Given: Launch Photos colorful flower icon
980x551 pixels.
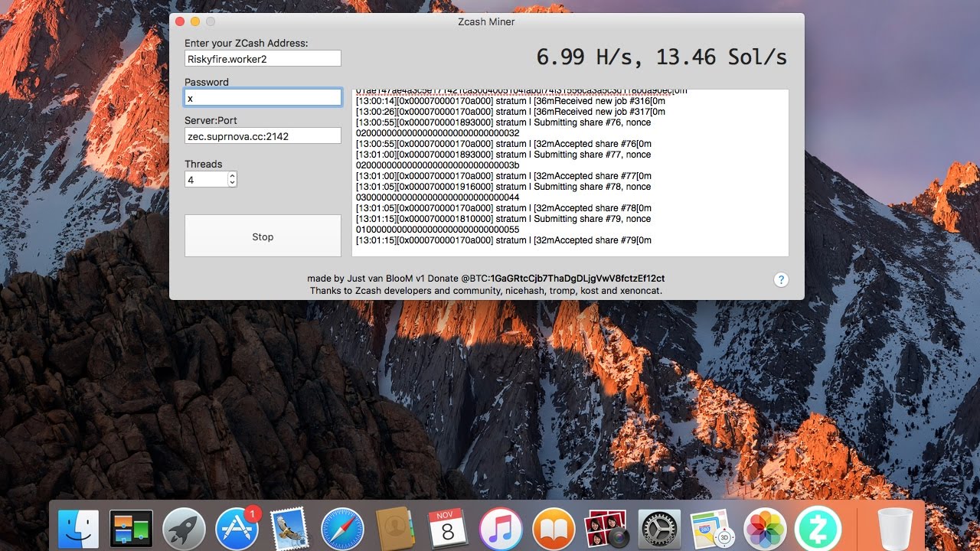Looking at the screenshot, I should click(765, 529).
